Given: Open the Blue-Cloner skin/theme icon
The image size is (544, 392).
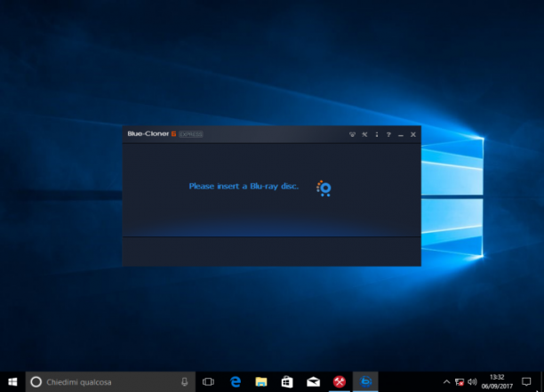Looking at the screenshot, I should click(x=352, y=134).
